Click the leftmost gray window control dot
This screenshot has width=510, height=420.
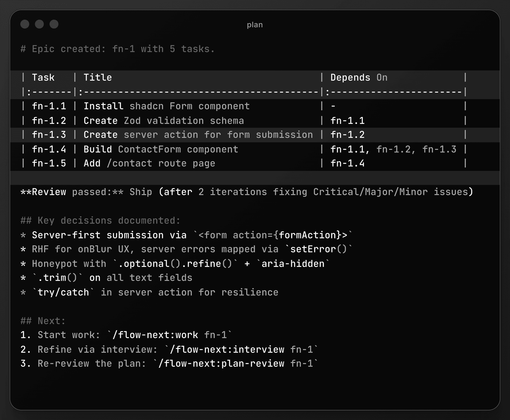point(25,24)
